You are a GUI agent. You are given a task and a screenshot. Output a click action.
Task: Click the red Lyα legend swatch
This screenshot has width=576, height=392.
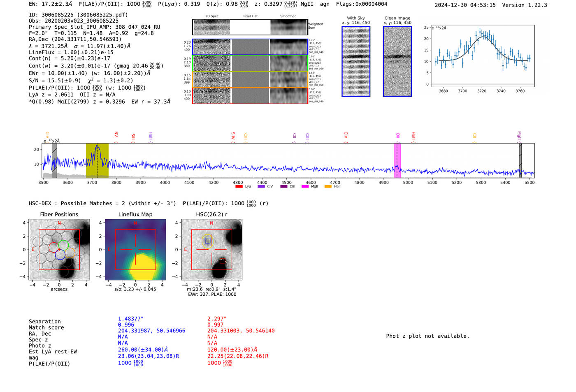point(239,187)
